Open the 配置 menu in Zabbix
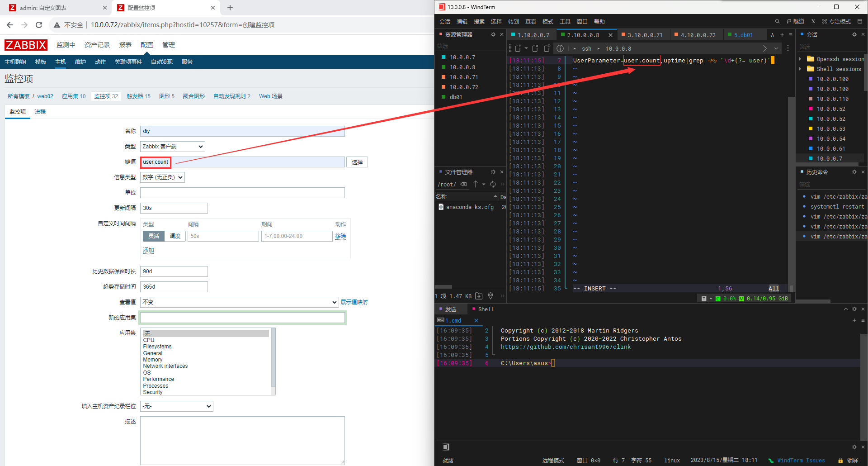The width and height of the screenshot is (868, 466). tap(146, 45)
